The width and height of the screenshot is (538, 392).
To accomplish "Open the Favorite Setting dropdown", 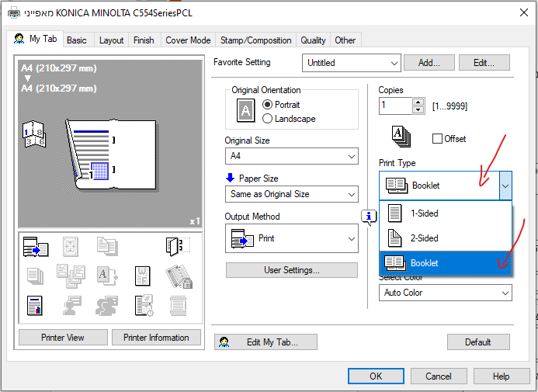I will [352, 63].
